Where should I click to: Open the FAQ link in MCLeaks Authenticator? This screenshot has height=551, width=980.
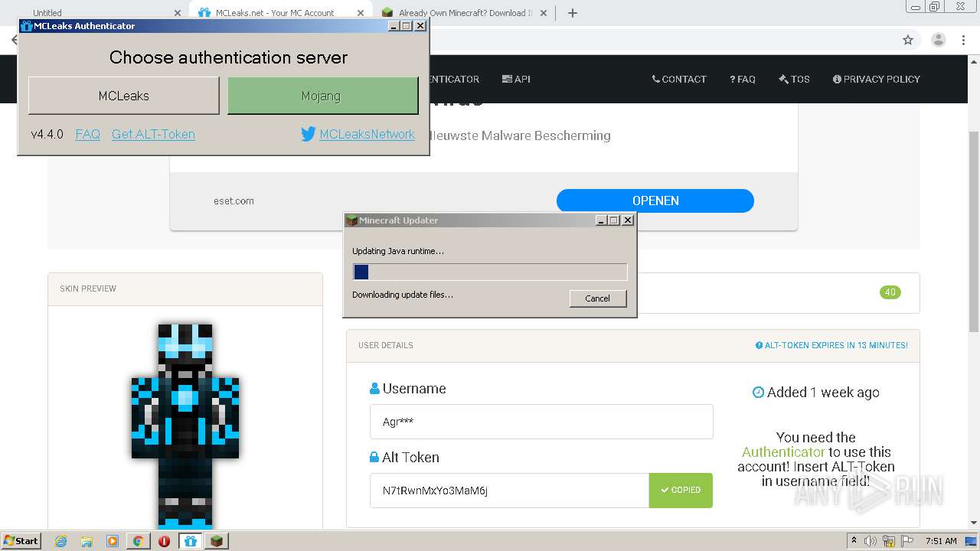[x=88, y=134]
